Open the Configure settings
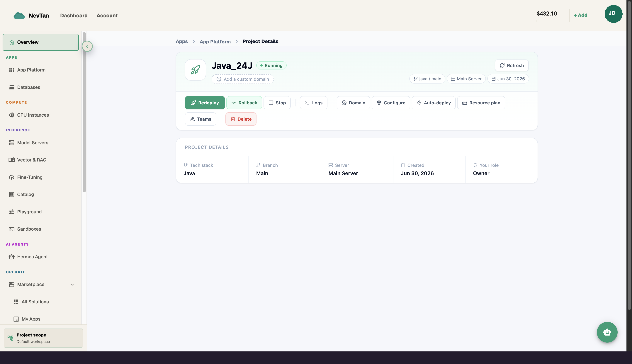 coord(391,103)
